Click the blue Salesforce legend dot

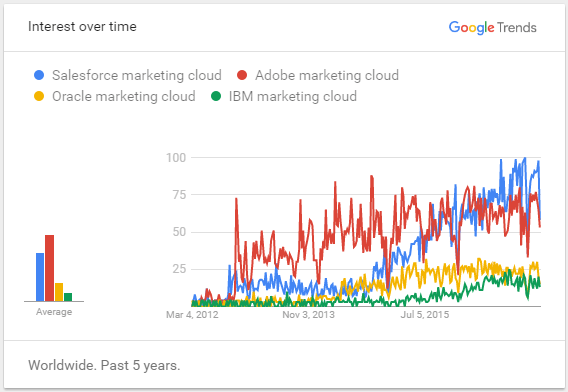click(x=39, y=75)
